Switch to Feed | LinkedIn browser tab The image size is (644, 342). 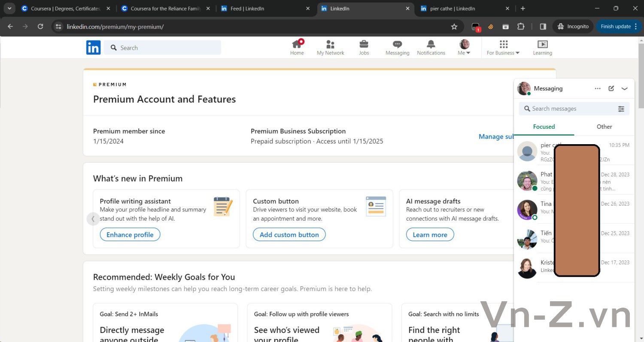pos(266,9)
